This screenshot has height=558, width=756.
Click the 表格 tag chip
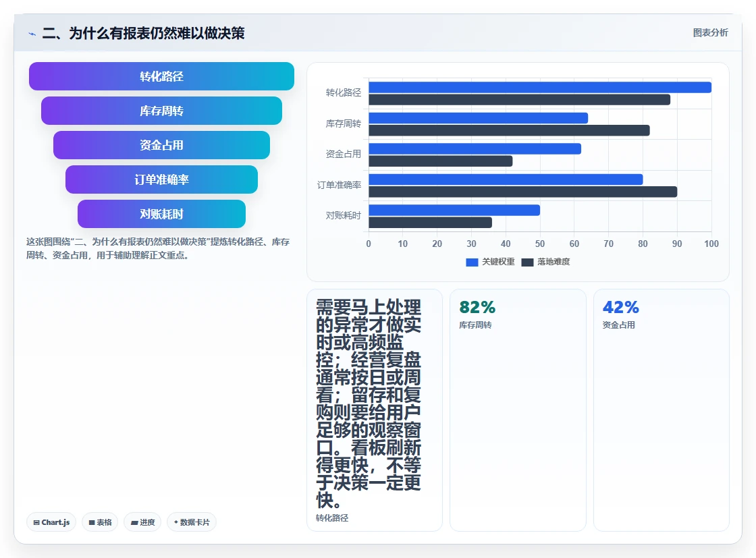pyautogui.click(x=100, y=522)
